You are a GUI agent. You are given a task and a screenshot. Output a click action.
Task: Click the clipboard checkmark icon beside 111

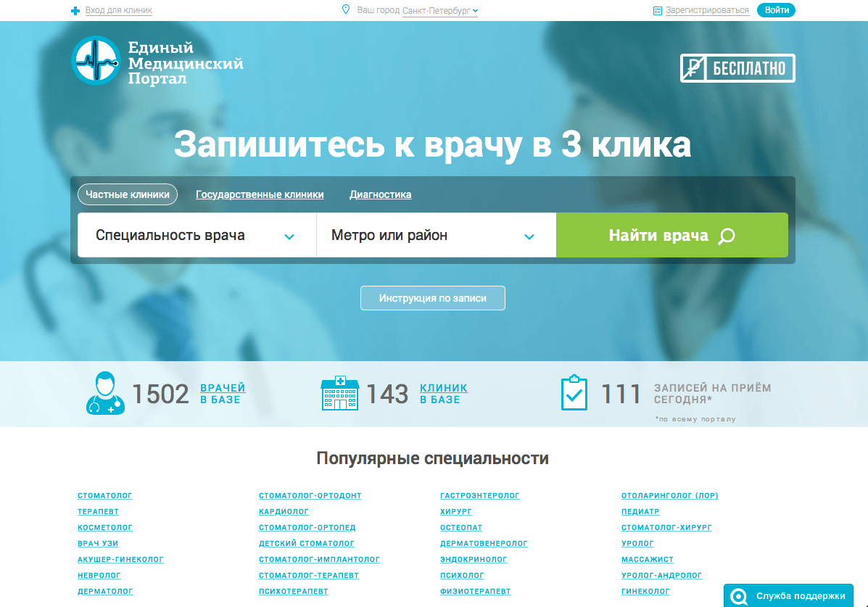click(574, 393)
